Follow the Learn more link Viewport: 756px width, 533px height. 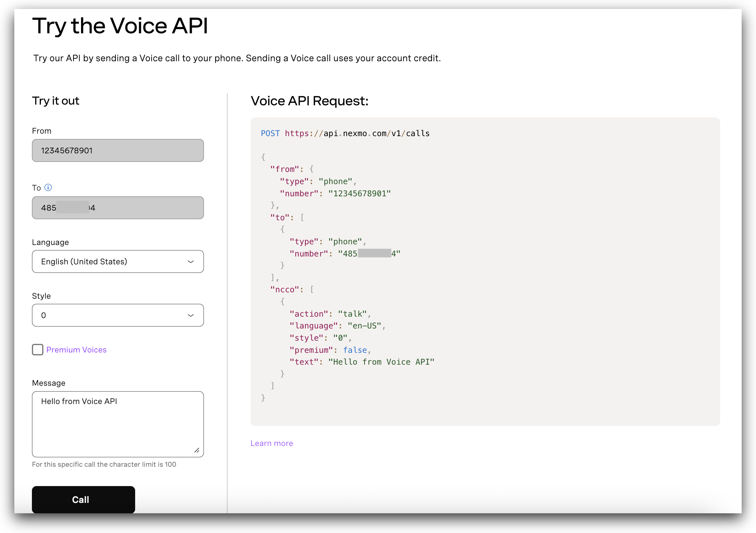click(x=271, y=443)
